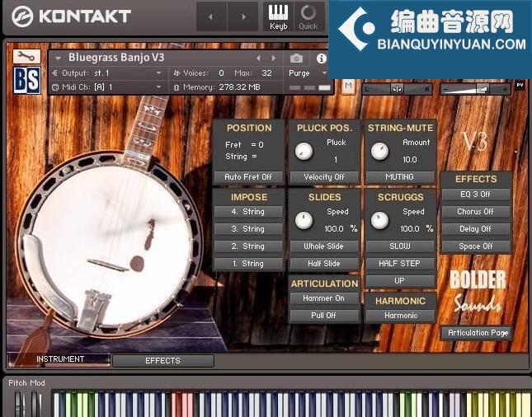Select Hammer On articulation
This screenshot has width=532, height=417.
[x=323, y=298]
